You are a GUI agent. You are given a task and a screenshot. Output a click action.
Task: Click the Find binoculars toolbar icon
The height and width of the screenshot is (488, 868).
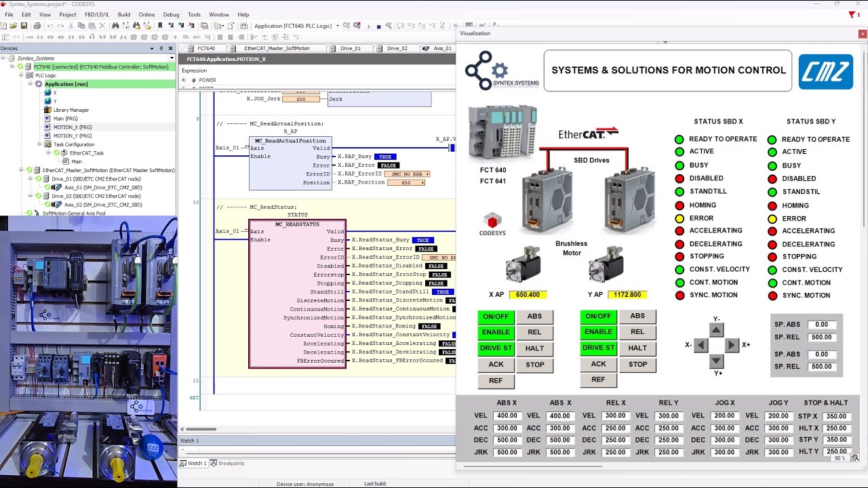pos(115,26)
